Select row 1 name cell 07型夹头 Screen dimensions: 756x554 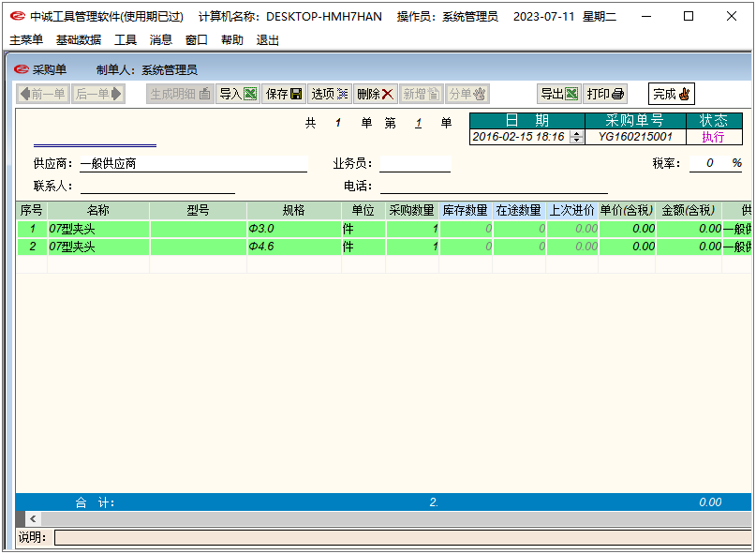98,229
